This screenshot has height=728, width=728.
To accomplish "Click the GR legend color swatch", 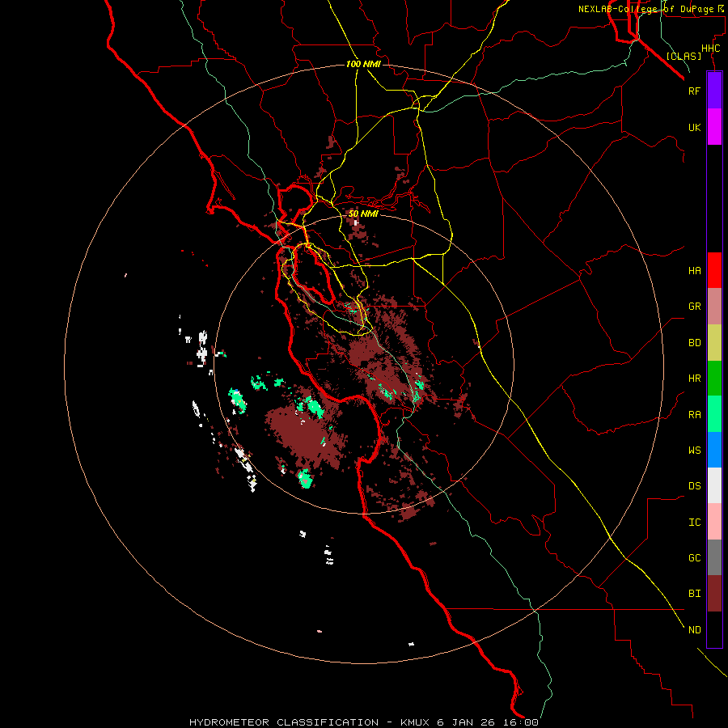I will pos(714,307).
